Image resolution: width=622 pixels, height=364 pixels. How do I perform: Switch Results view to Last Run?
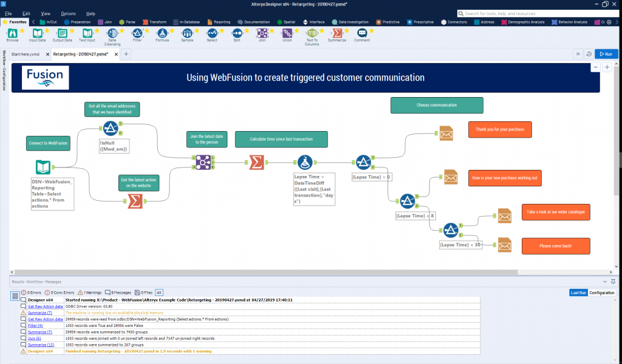578,292
